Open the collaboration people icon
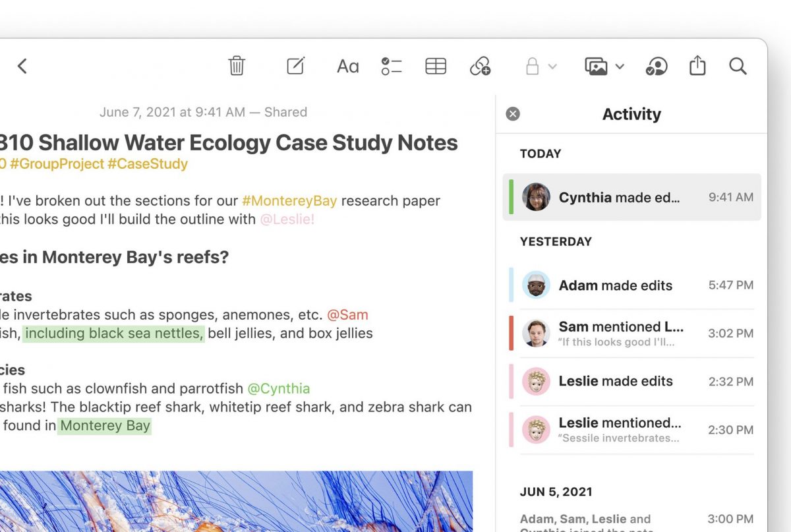791x532 pixels. point(656,66)
